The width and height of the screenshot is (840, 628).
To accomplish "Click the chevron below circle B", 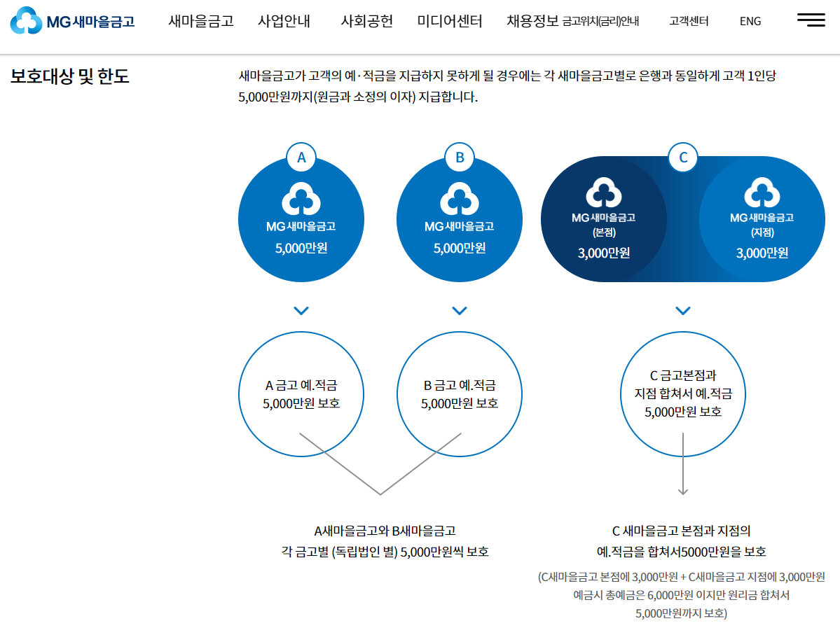I will tap(460, 311).
